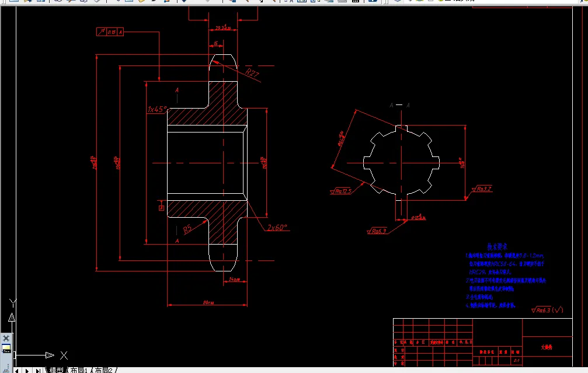Open the 布局2 layout tab

click(x=103, y=370)
